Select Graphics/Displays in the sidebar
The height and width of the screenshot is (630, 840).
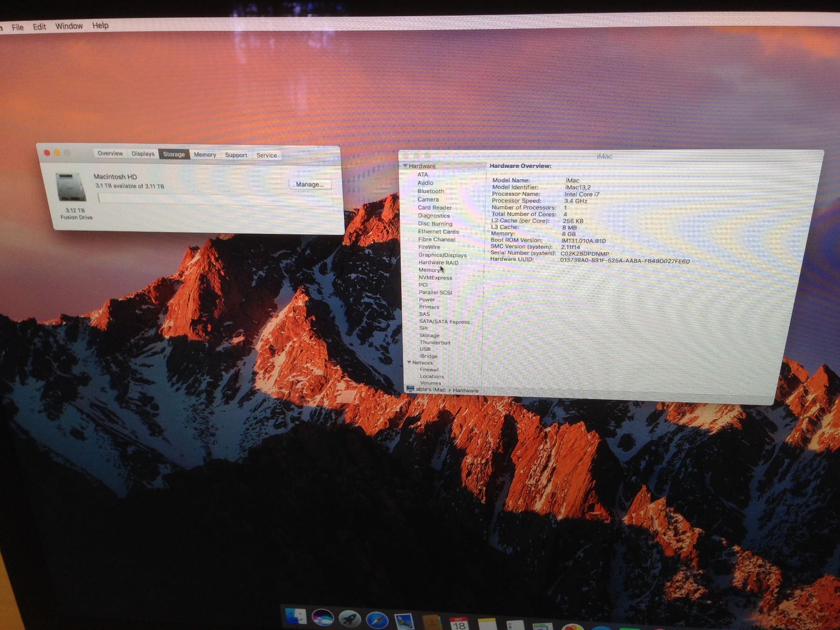coord(442,255)
